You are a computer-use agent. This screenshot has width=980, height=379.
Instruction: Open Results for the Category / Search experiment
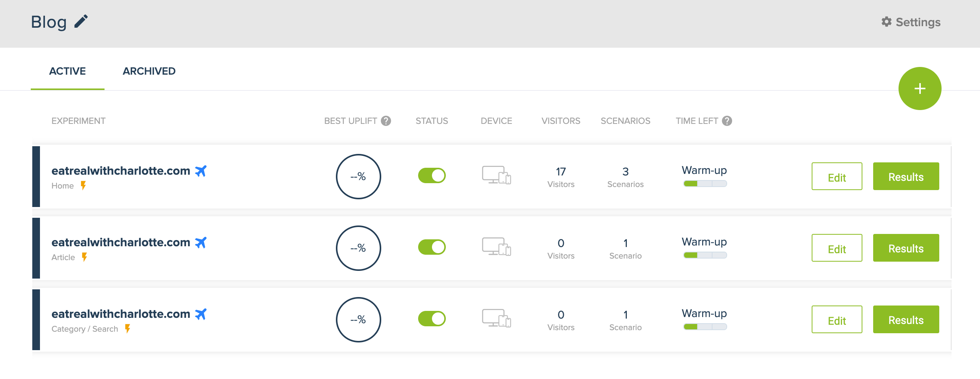point(906,319)
